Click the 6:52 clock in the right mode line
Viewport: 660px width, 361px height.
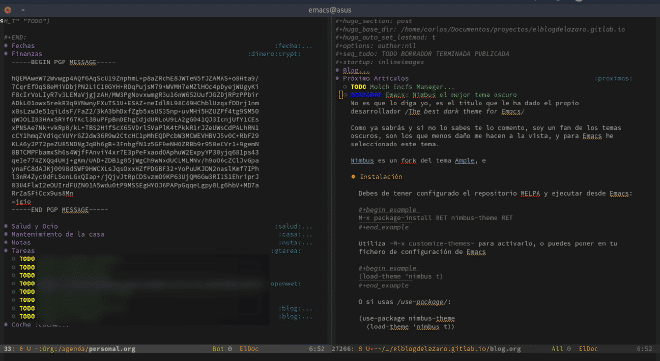[644, 349]
